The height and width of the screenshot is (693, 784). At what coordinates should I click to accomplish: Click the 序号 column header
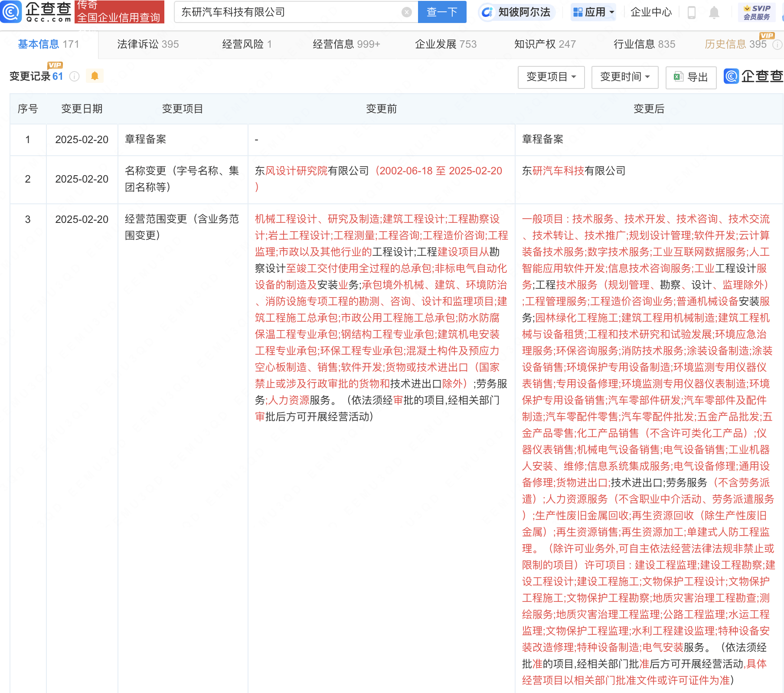tap(28, 109)
